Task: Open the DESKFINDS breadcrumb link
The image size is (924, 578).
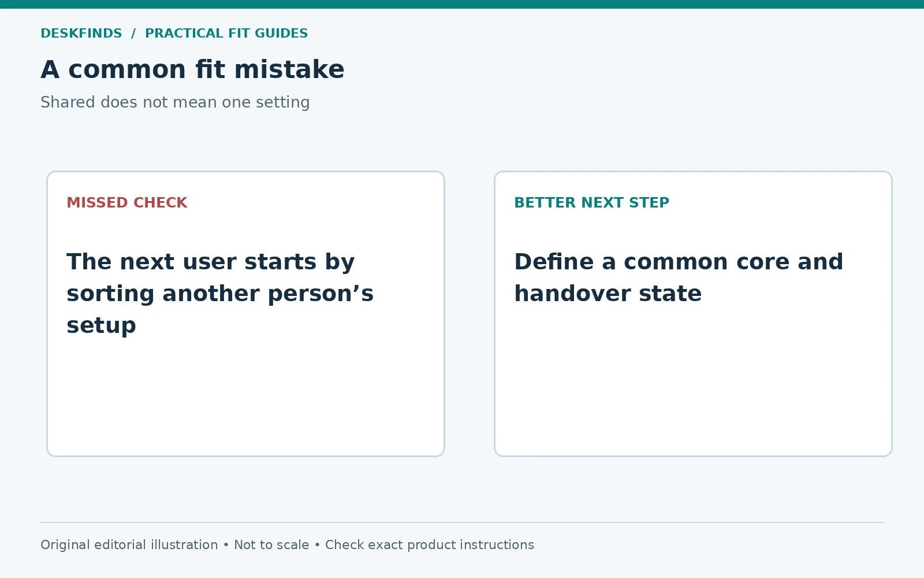Action: pyautogui.click(x=81, y=34)
